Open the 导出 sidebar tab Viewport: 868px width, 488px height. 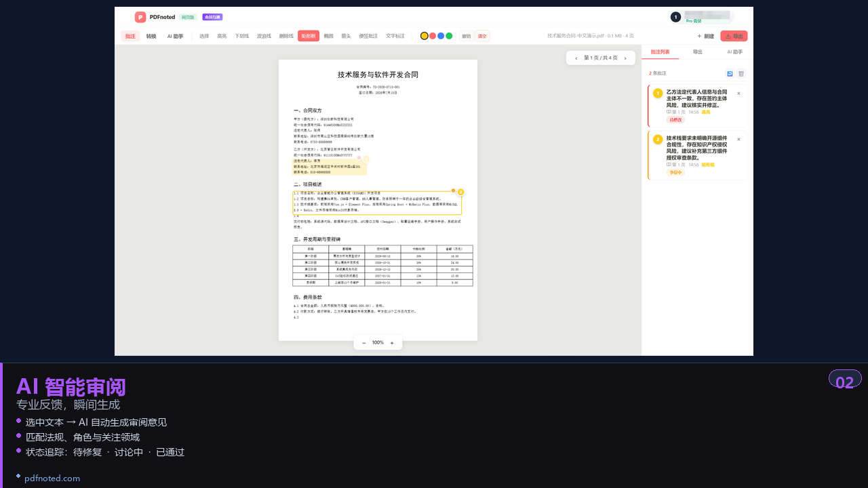point(698,52)
